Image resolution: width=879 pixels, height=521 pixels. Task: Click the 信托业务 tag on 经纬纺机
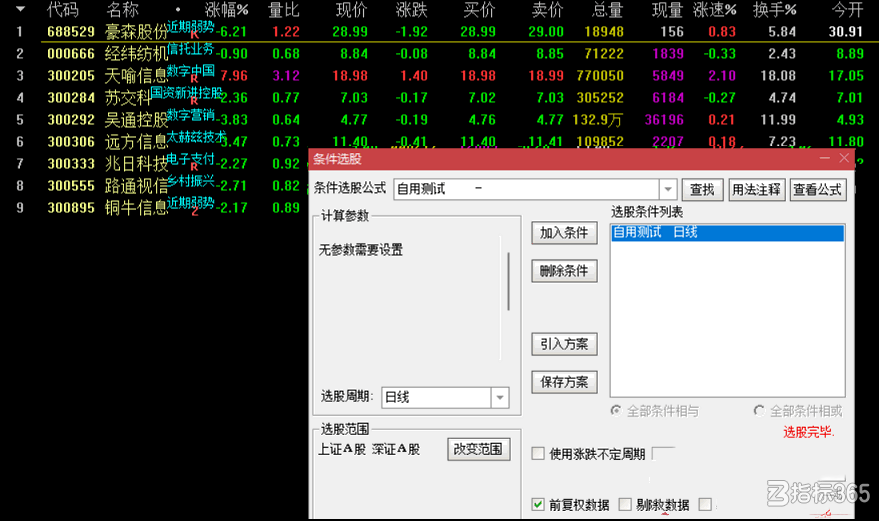coord(191,49)
